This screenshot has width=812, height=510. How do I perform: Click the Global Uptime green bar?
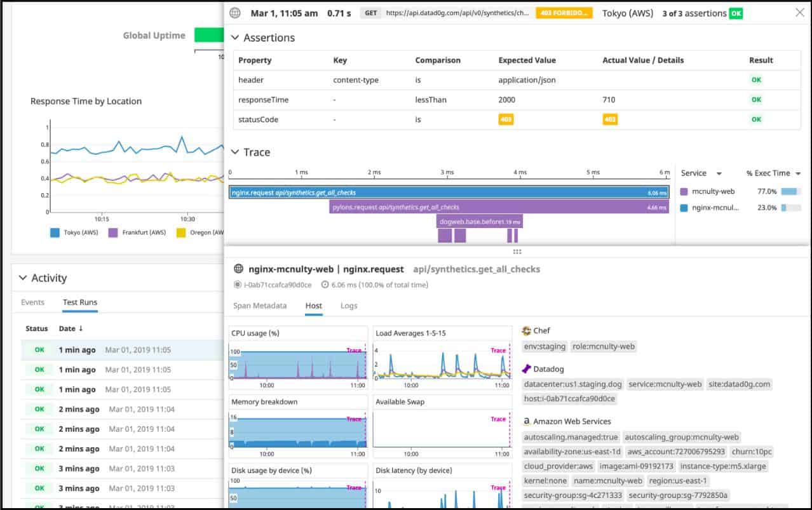[x=209, y=36]
